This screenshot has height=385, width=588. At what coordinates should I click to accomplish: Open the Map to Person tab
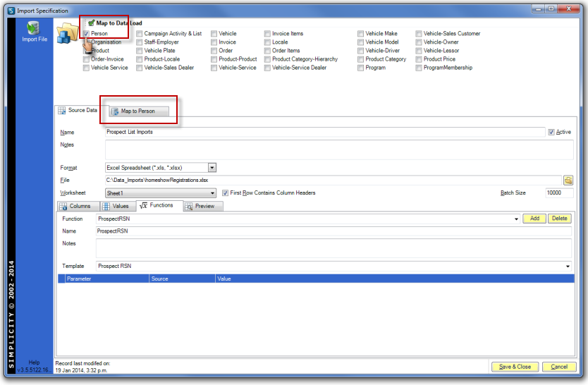138,111
